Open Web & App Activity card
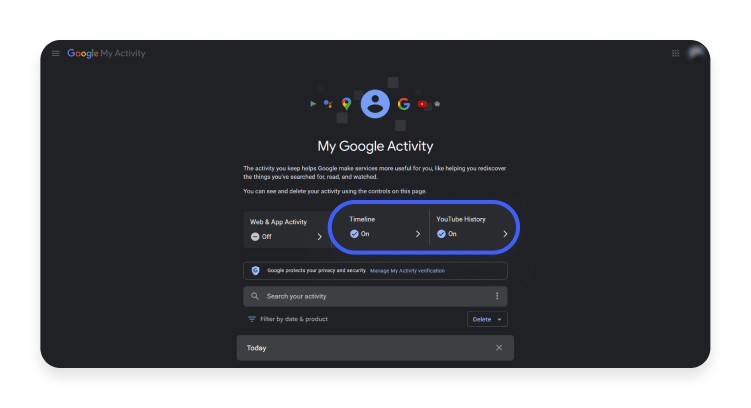 coord(286,229)
